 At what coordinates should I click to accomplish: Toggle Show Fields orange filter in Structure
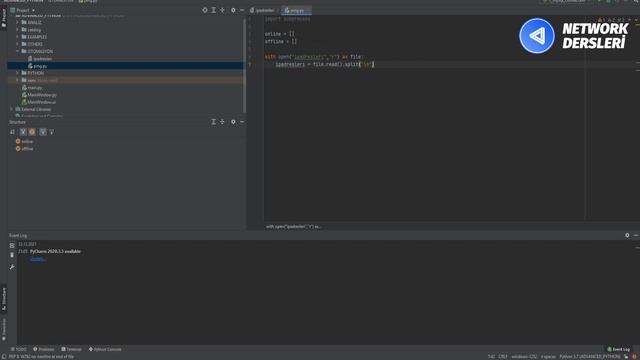click(32, 132)
